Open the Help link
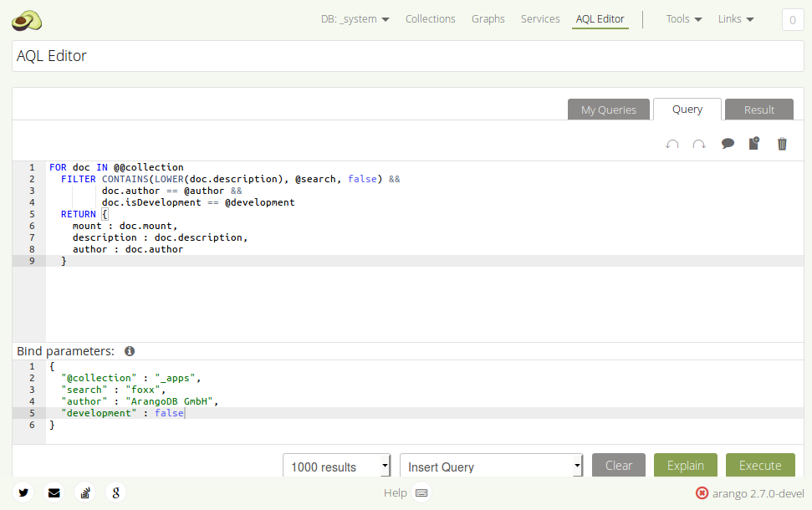Viewport: 812px width, 510px height. (395, 492)
